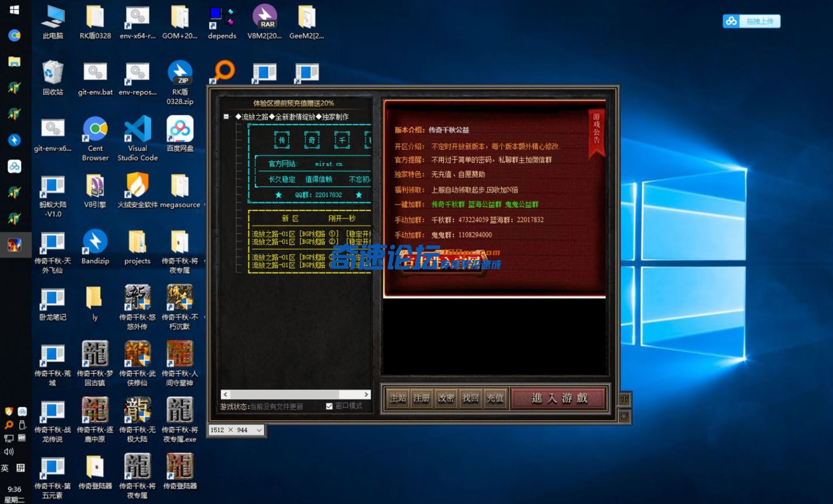Click the 官方网站 mirat.cn text
The width and height of the screenshot is (833, 504).
click(305, 164)
